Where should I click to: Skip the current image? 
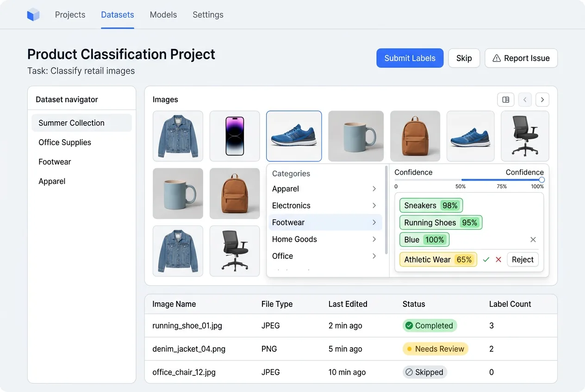[464, 58]
